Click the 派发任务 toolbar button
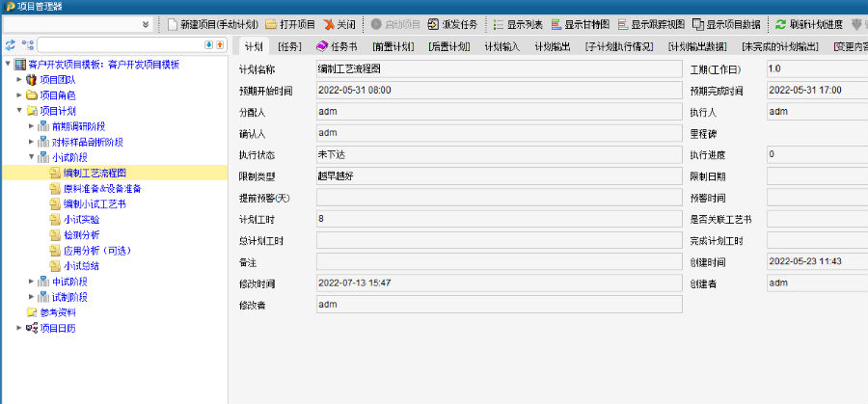Viewport: 868px width, 404px height. tap(453, 24)
